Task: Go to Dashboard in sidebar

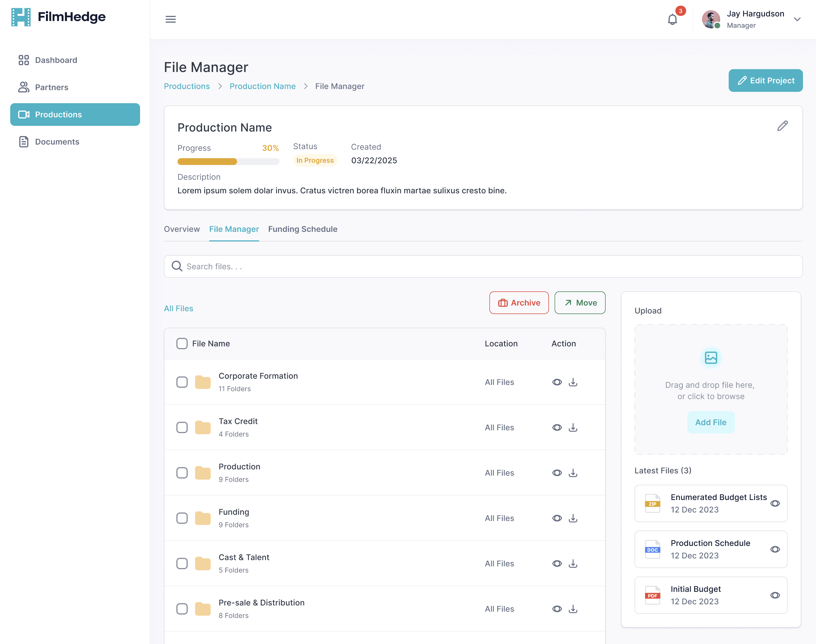Action: (75, 60)
